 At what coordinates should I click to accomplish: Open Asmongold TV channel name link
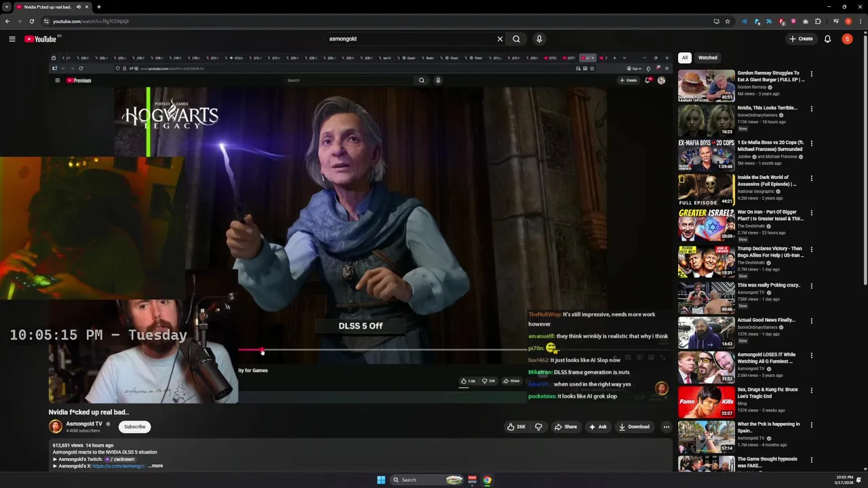coord(84,424)
